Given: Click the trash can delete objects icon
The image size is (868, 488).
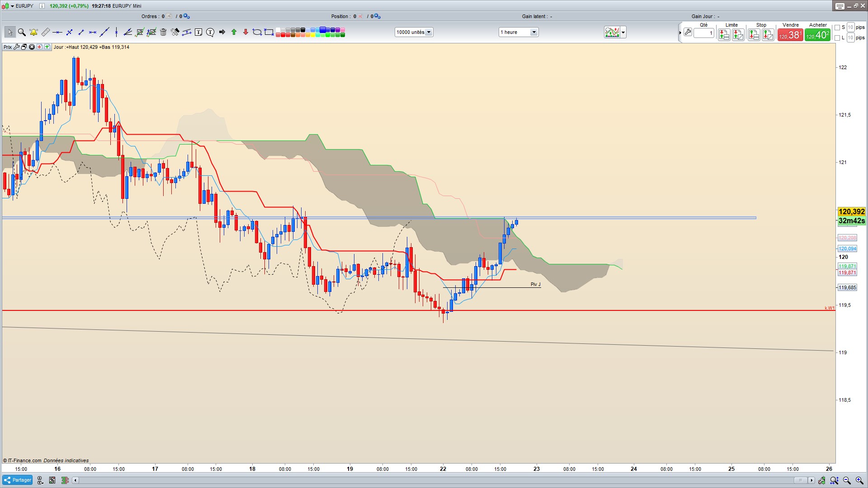Looking at the screenshot, I should (163, 32).
